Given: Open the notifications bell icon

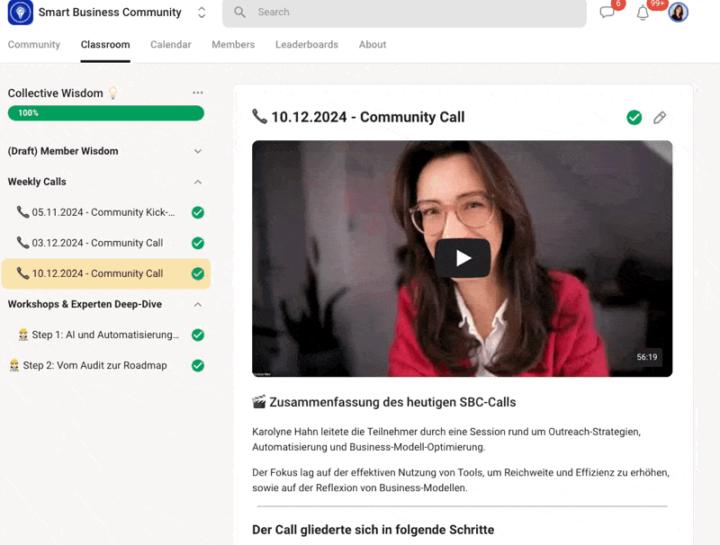Looking at the screenshot, I should pyautogui.click(x=643, y=13).
